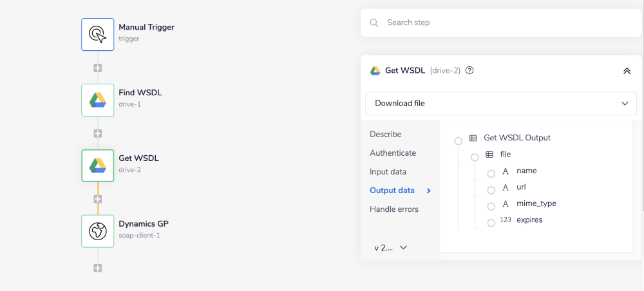Click the Search step input field
This screenshot has height=291, width=644.
tap(502, 23)
